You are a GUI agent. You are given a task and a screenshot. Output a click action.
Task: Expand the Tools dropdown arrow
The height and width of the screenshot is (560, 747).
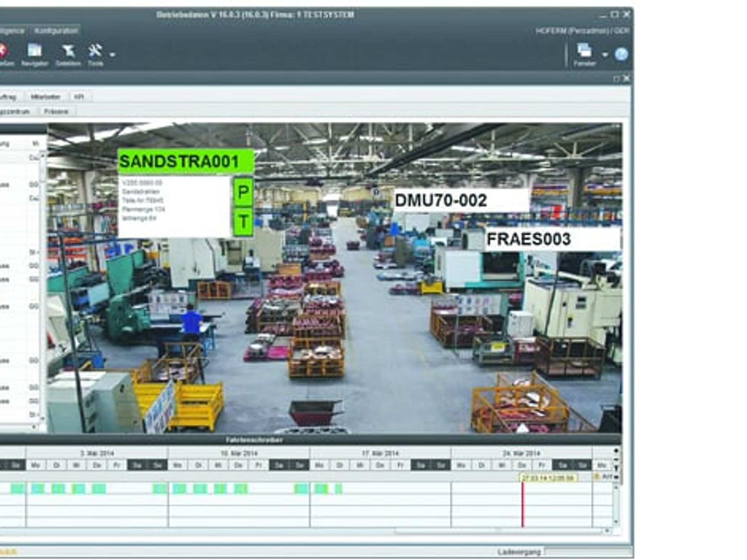pyautogui.click(x=112, y=55)
